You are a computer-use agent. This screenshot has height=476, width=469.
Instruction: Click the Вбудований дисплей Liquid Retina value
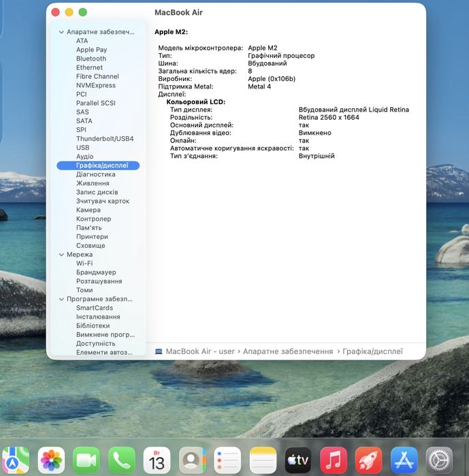(354, 110)
